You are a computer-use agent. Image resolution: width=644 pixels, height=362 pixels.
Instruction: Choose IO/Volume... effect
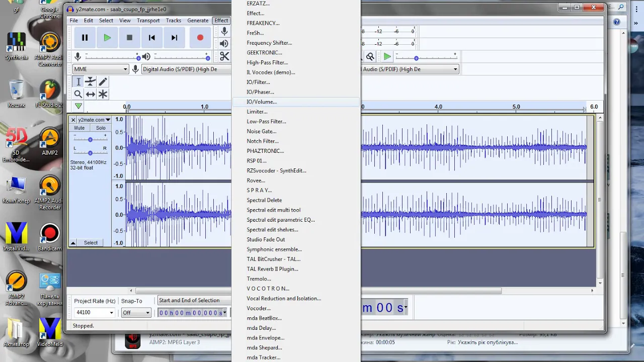[296, 102]
